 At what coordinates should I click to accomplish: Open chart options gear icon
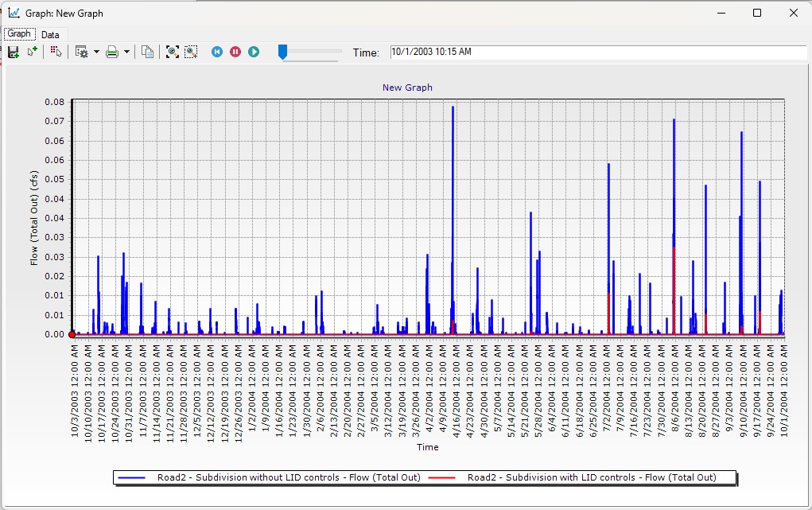coord(82,52)
